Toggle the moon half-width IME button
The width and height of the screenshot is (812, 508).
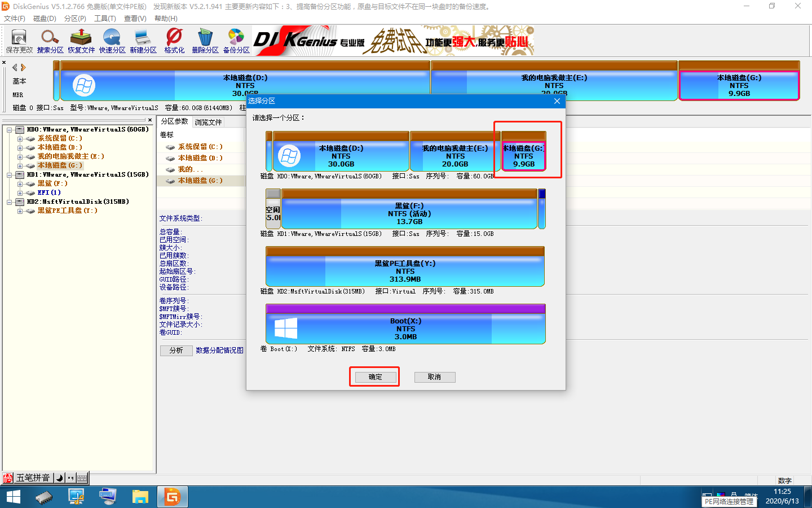[x=60, y=478]
